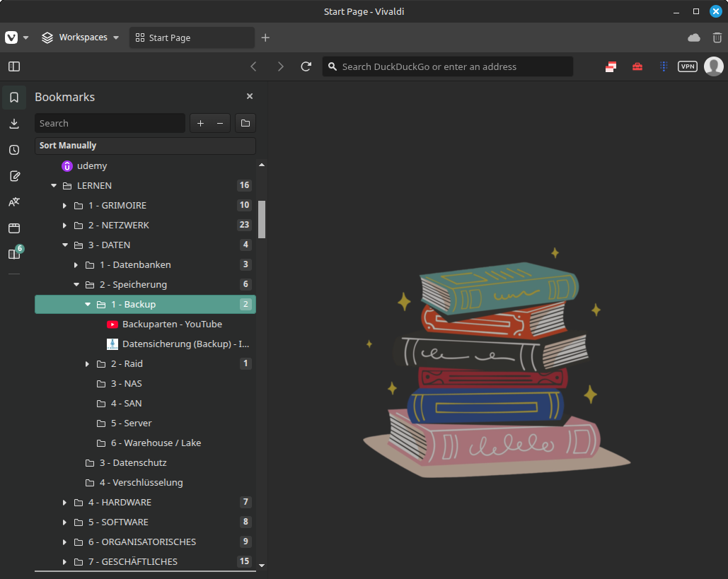
Task: Select the 6 - Warehouse / Lake folder
Action: 145,443
